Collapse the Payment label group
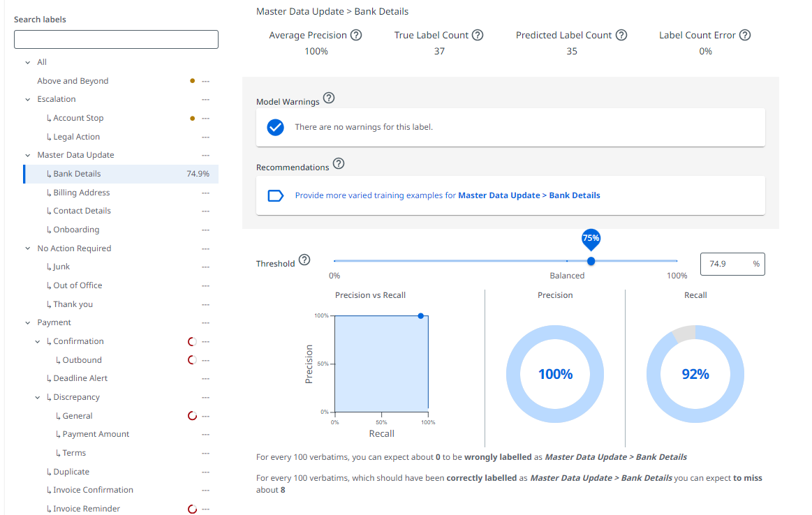 [28, 323]
